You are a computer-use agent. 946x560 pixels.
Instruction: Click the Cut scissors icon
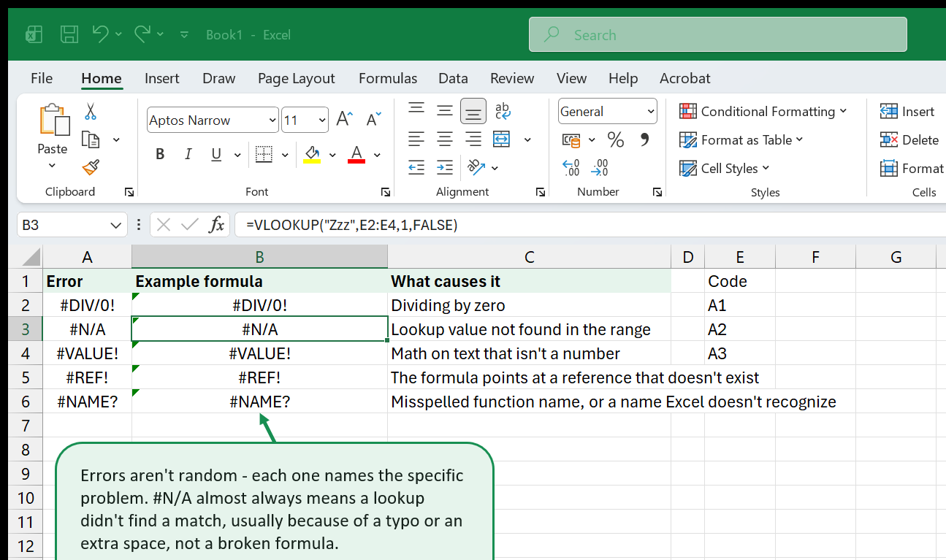[91, 112]
